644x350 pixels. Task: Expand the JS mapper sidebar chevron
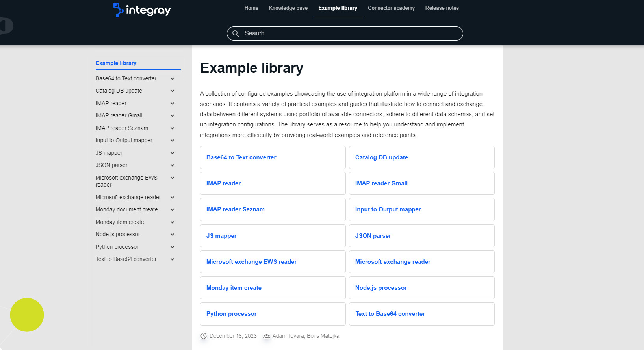tap(172, 153)
